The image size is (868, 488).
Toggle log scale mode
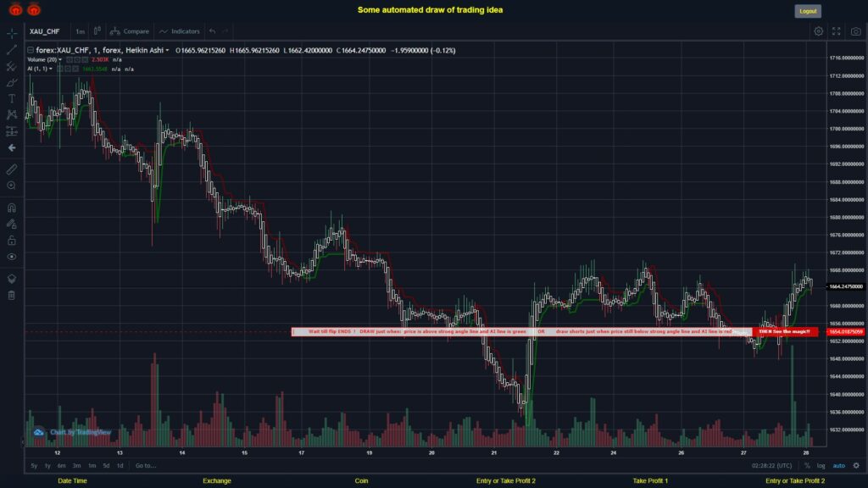(821, 466)
